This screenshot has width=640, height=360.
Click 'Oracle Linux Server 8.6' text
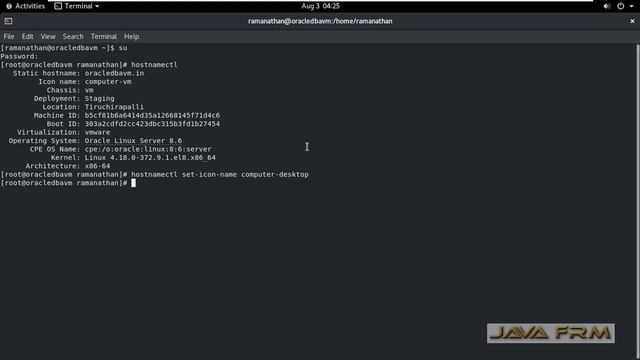pos(133,140)
